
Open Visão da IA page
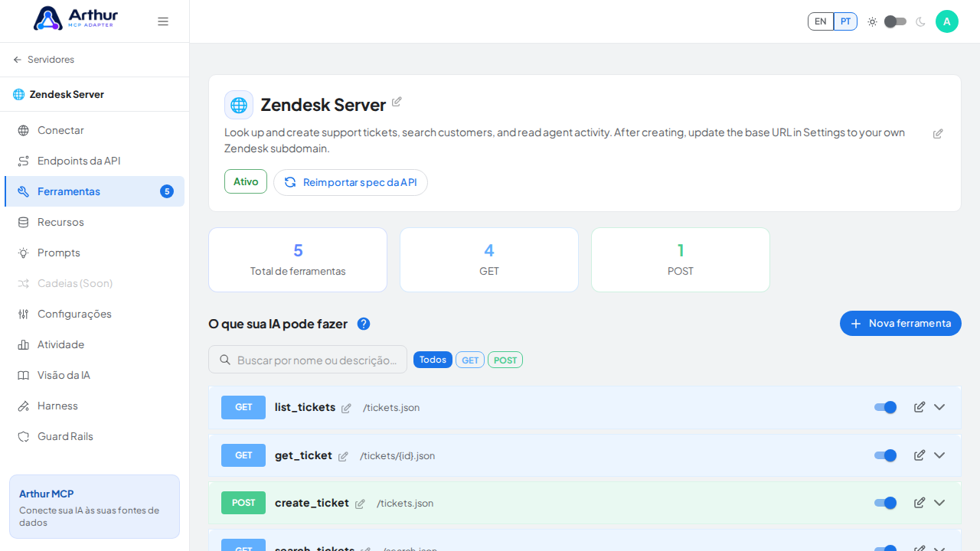pos(95,375)
